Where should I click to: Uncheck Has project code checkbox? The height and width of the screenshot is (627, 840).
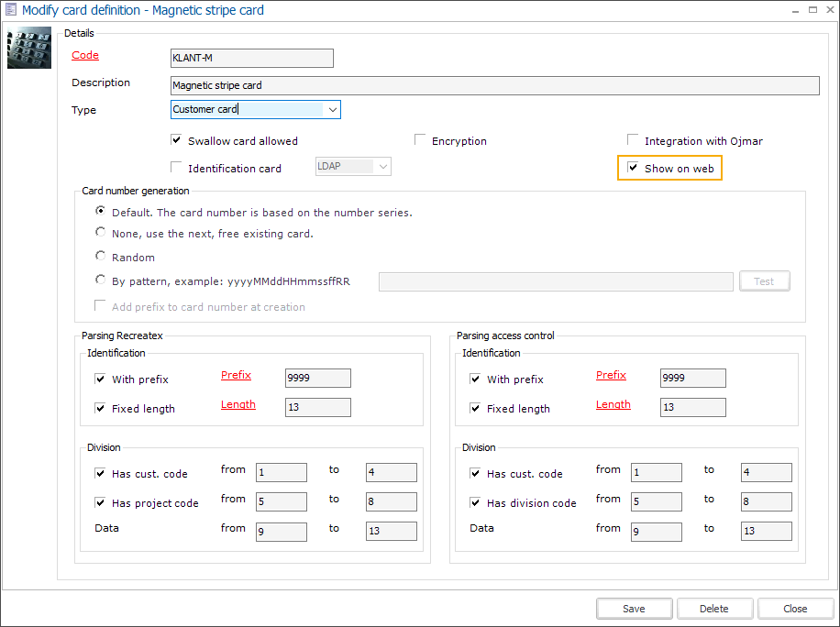[101, 502]
